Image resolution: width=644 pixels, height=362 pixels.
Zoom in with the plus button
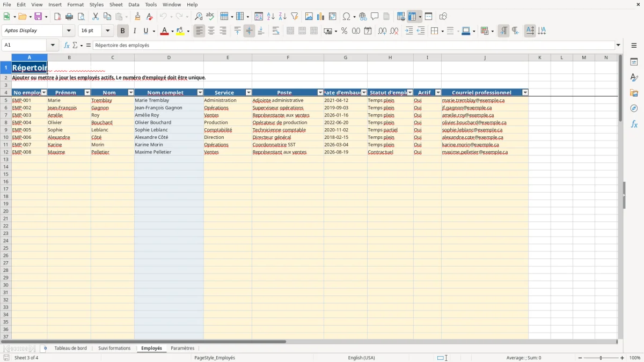[x=623, y=358]
